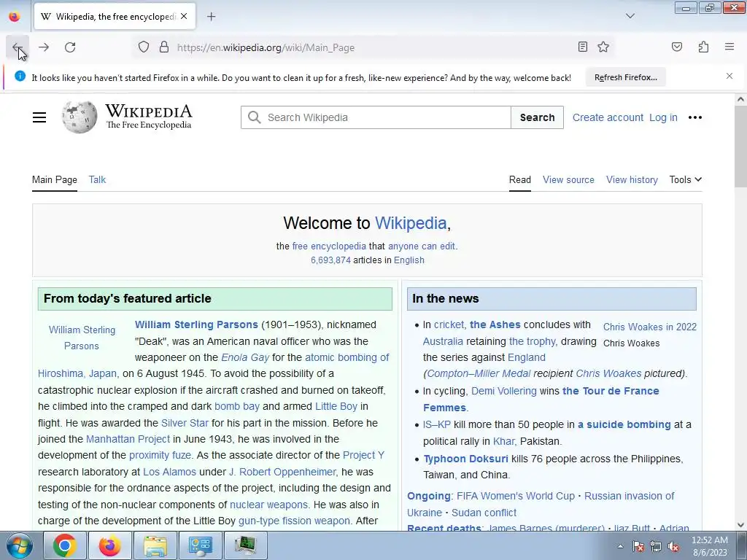Screen dimensions: 747x560
Task: Close the Wikipedia tab
Action: click(184, 17)
